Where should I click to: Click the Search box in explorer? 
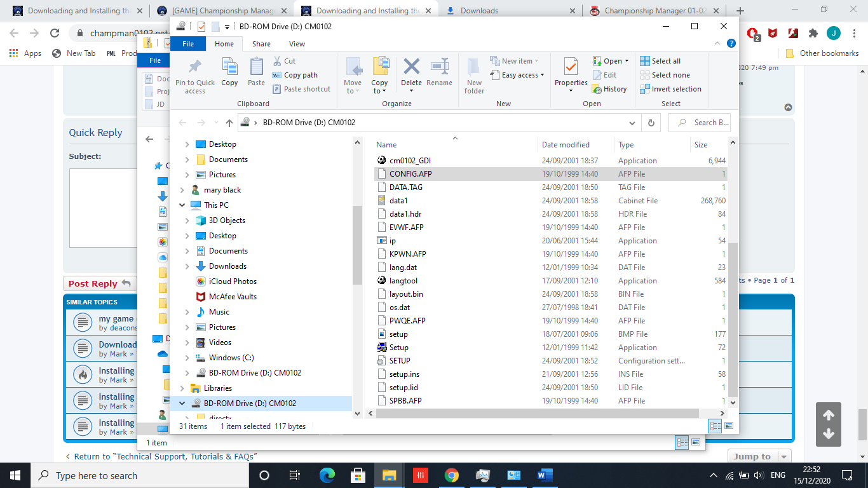pyautogui.click(x=700, y=123)
